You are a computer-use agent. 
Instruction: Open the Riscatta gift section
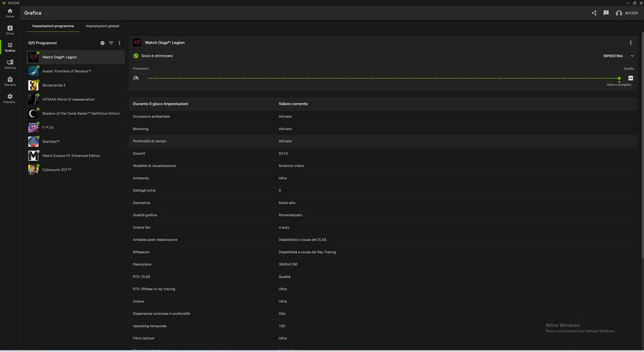point(10,82)
